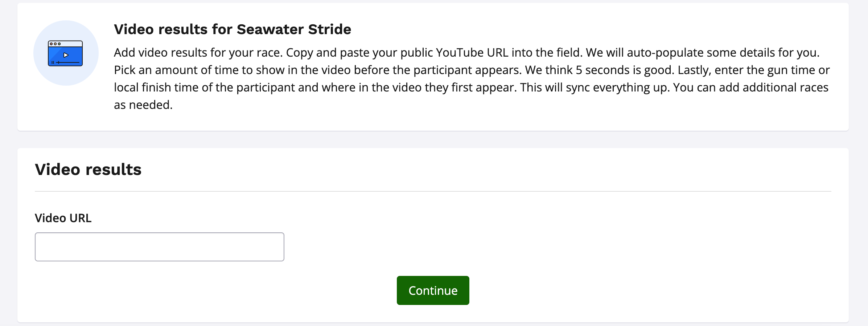Click the Video URL field label

[63, 218]
